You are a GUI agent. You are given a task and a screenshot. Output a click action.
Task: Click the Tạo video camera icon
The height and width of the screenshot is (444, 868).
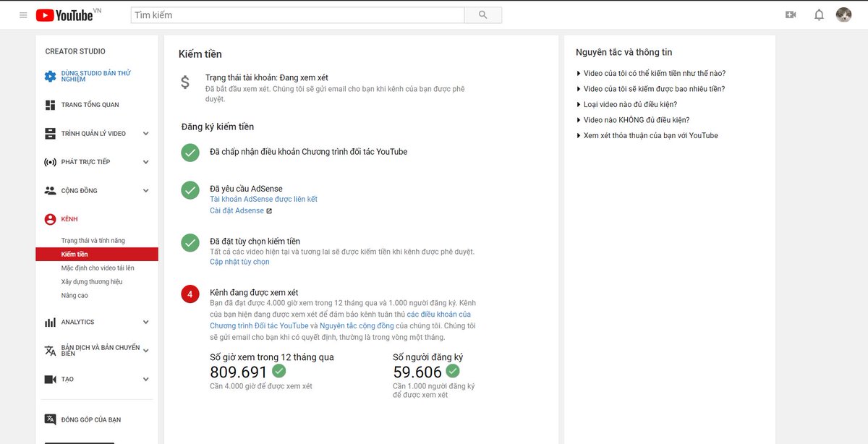click(x=50, y=380)
